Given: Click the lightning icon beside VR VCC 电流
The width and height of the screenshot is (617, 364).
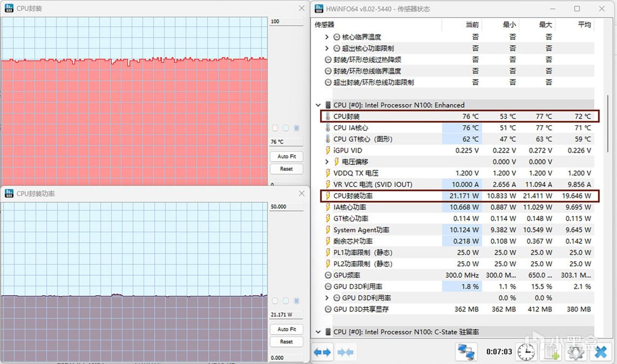Looking at the screenshot, I should click(328, 184).
